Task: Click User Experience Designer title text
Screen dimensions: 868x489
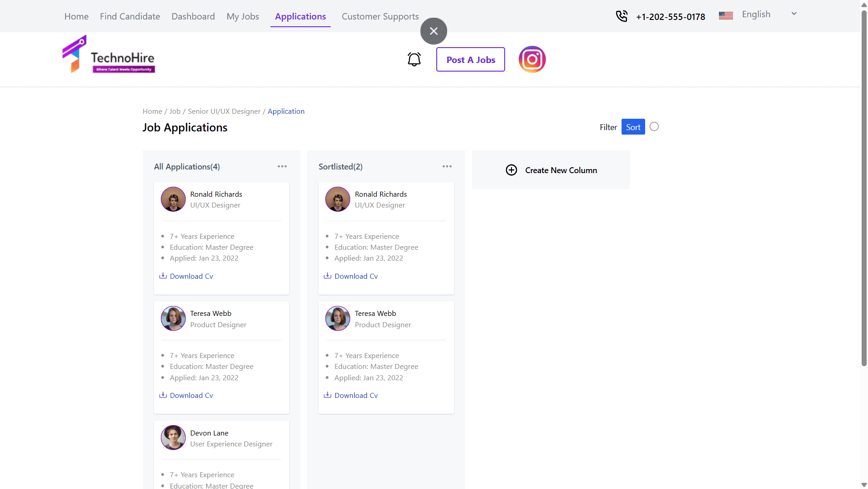Action: click(x=231, y=444)
